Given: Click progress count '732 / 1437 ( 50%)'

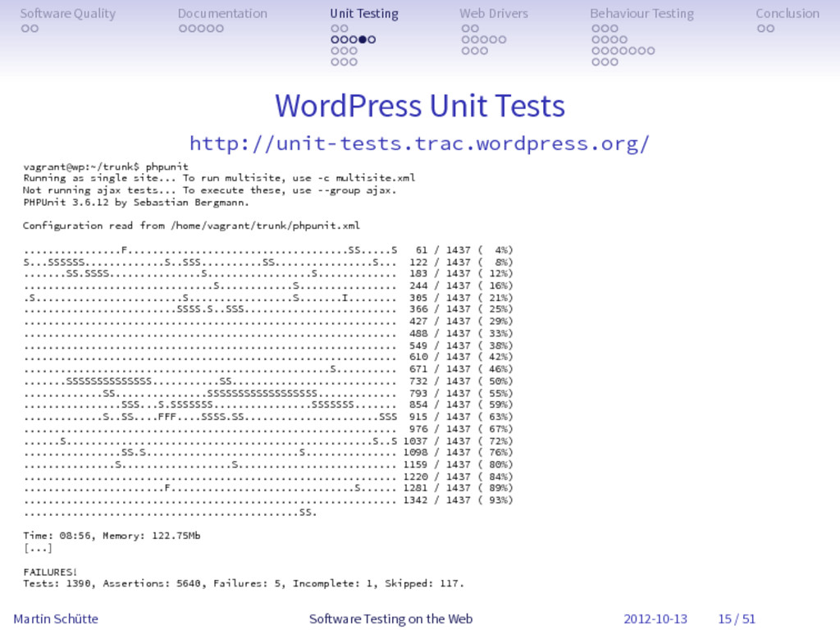Looking at the screenshot, I should coord(461,381).
